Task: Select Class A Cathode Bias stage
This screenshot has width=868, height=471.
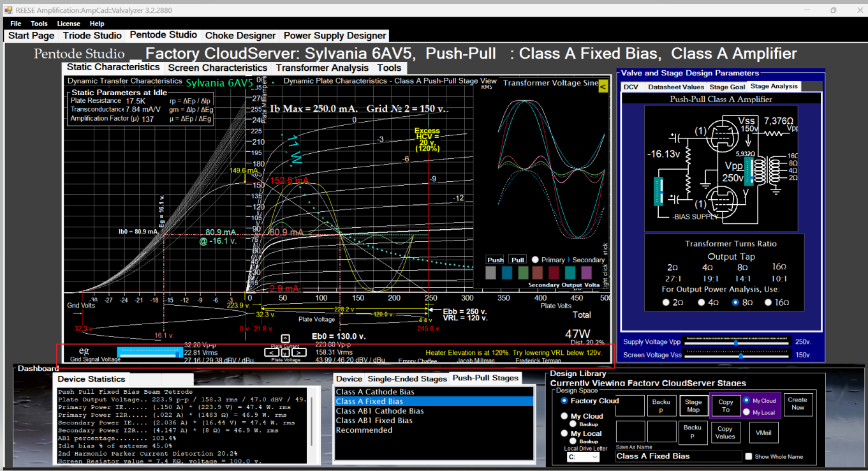Action: [434, 392]
